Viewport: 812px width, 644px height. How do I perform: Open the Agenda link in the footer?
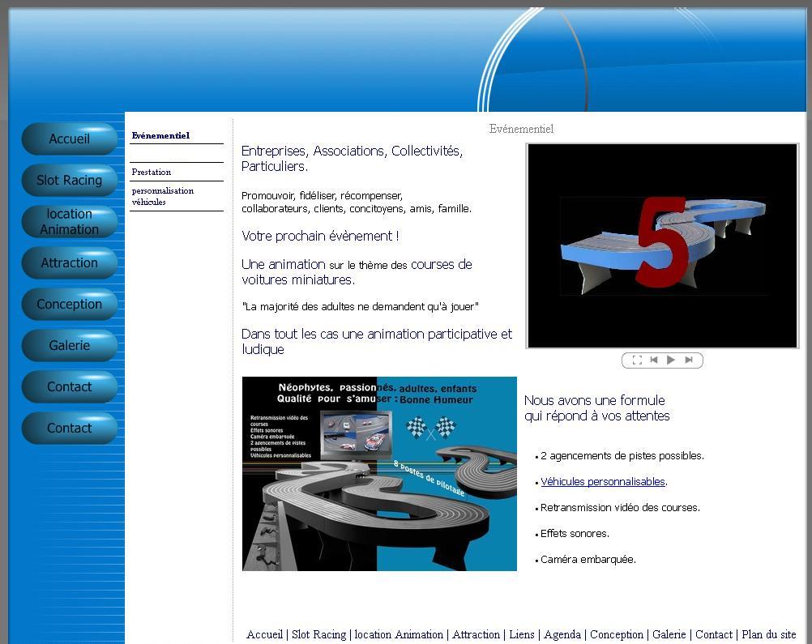(x=562, y=635)
